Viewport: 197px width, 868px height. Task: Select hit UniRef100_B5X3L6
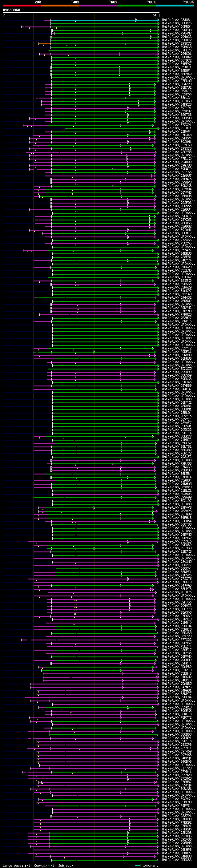click(x=176, y=541)
